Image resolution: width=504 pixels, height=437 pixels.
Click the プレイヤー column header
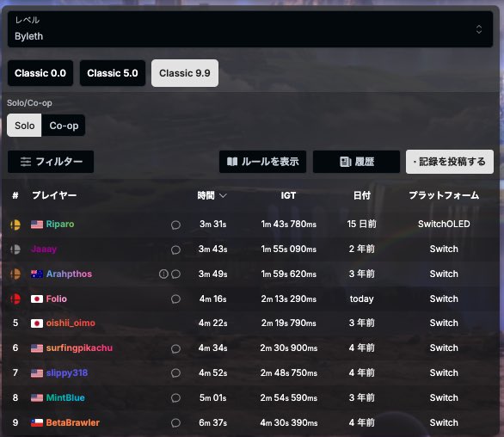pyautogui.click(x=54, y=195)
